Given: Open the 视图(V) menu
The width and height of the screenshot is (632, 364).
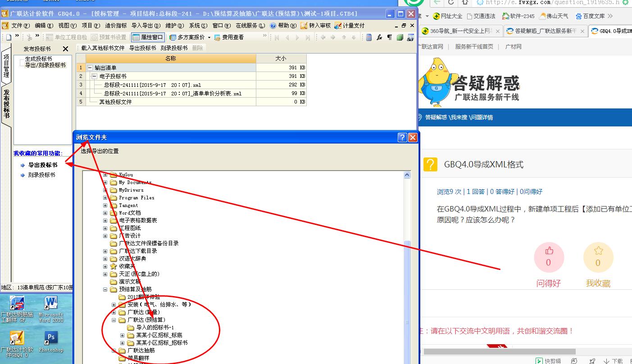Looking at the screenshot, I should coord(67,26).
